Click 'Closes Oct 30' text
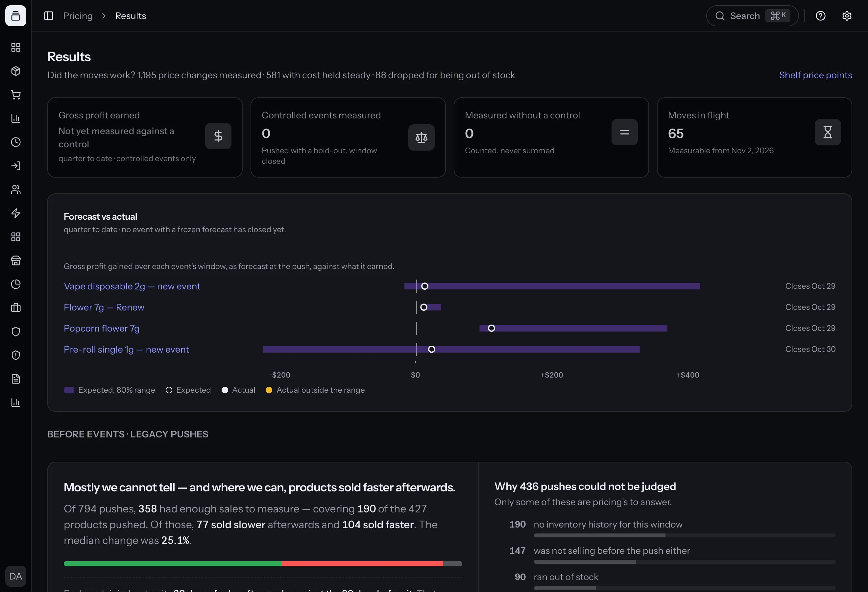The width and height of the screenshot is (868, 592). (810, 349)
